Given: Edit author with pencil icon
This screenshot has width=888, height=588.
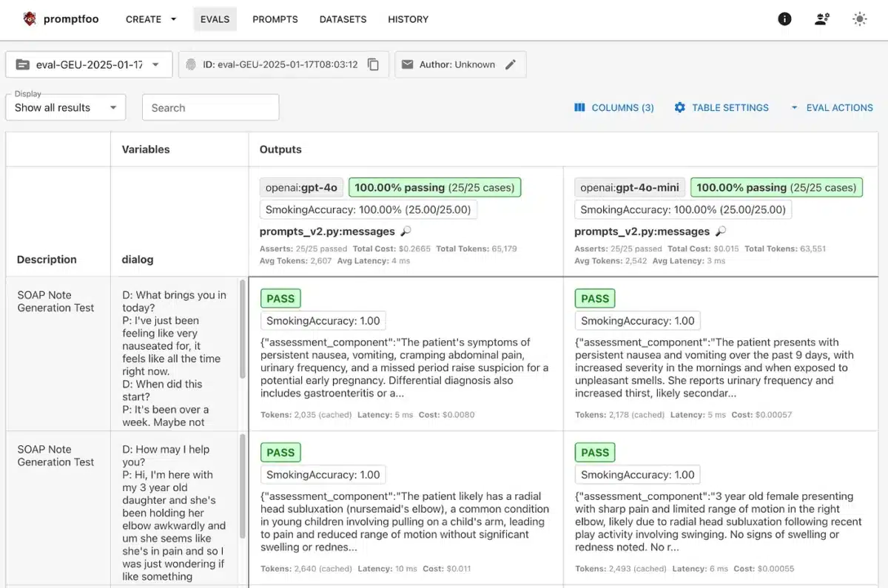Looking at the screenshot, I should (511, 64).
